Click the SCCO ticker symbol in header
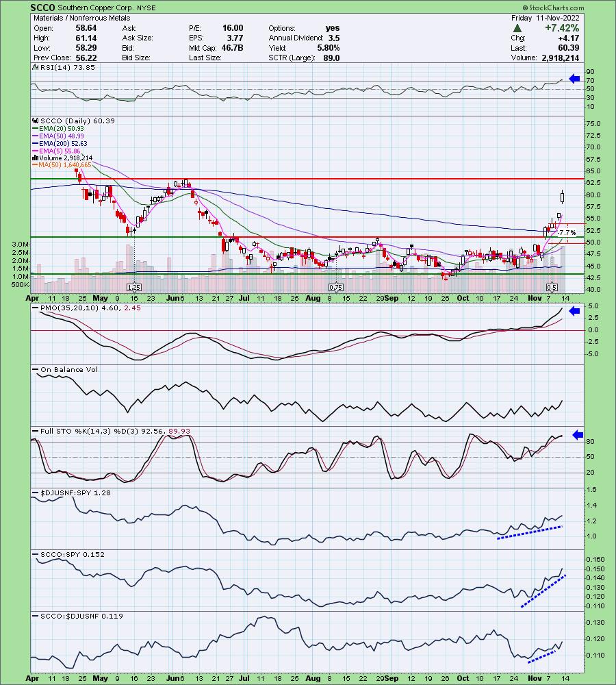The width and height of the screenshot is (616, 685). pyautogui.click(x=43, y=8)
